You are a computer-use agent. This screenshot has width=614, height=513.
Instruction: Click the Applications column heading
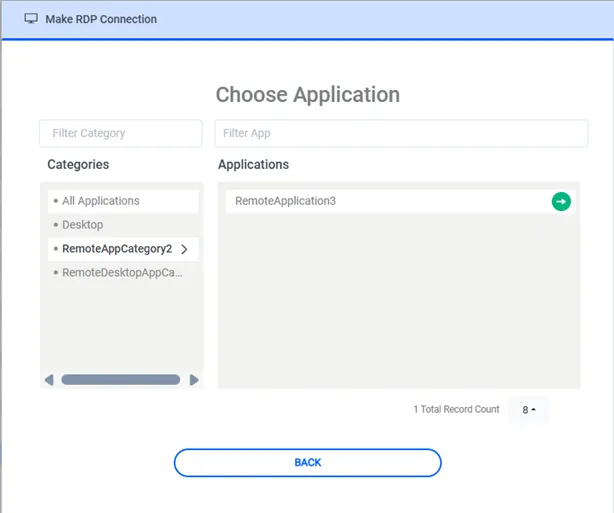click(x=253, y=164)
